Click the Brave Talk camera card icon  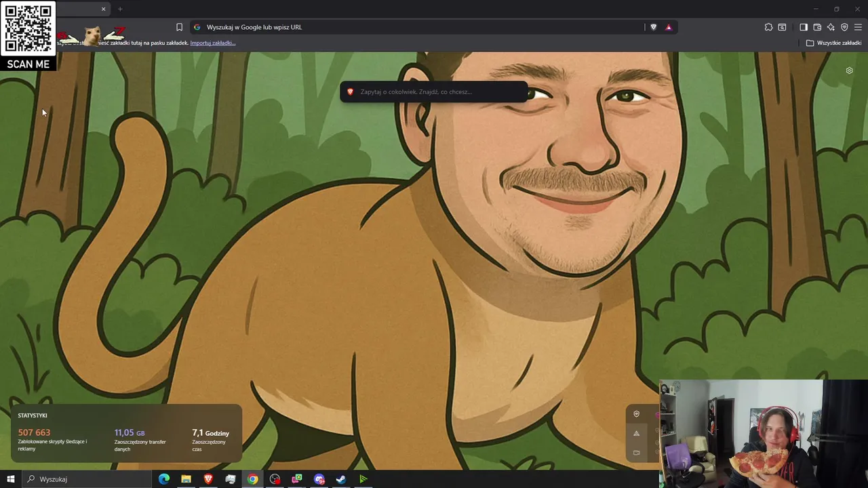[636, 452]
